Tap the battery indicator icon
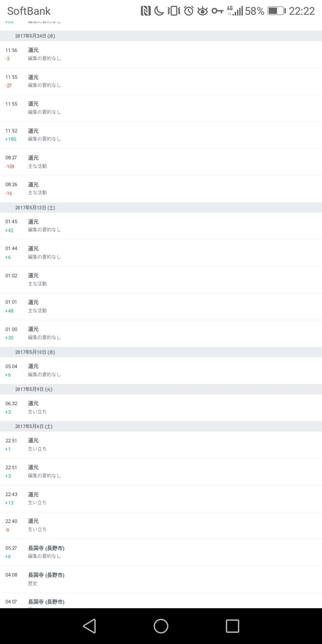The height and width of the screenshot is (644, 322). 276,11
